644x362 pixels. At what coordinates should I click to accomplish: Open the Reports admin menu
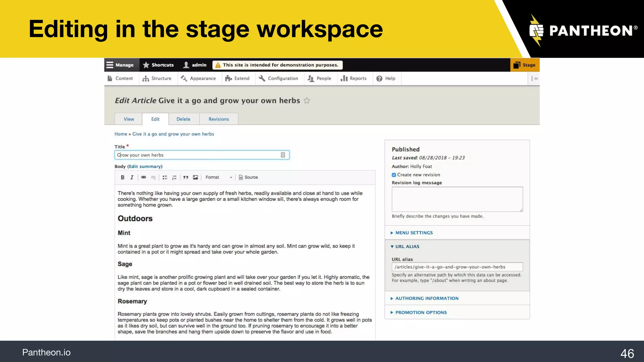(x=354, y=78)
